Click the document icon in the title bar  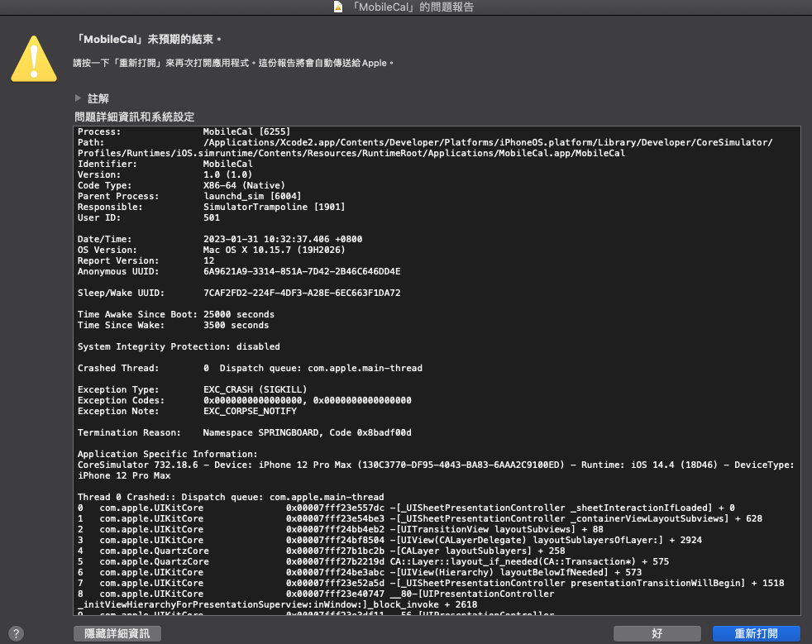coord(338,7)
